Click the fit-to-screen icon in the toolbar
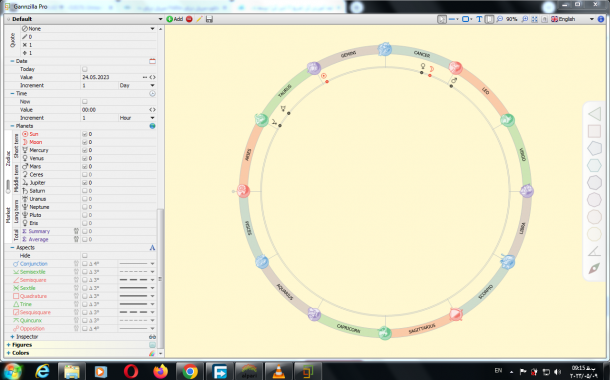Screen dimensions: 610x380 click(x=535, y=19)
